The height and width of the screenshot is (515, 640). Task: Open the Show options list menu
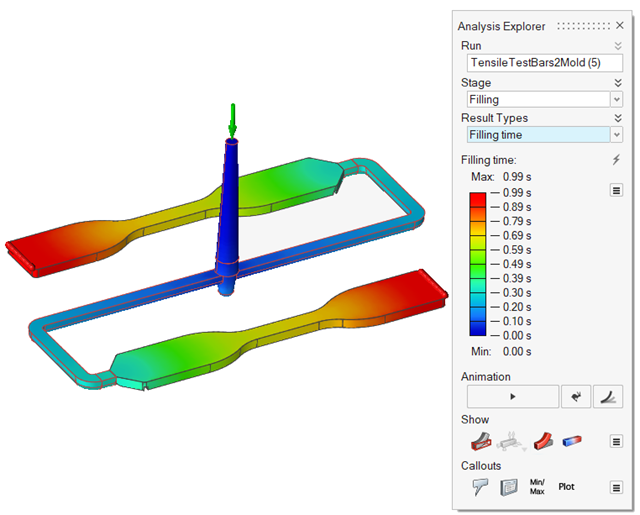pyautogui.click(x=616, y=441)
